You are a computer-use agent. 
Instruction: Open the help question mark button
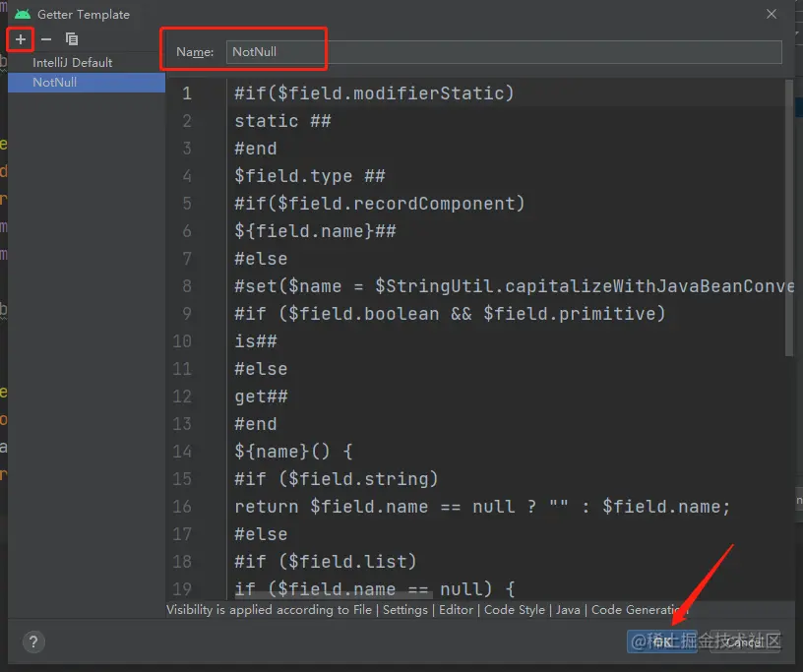tap(33, 641)
